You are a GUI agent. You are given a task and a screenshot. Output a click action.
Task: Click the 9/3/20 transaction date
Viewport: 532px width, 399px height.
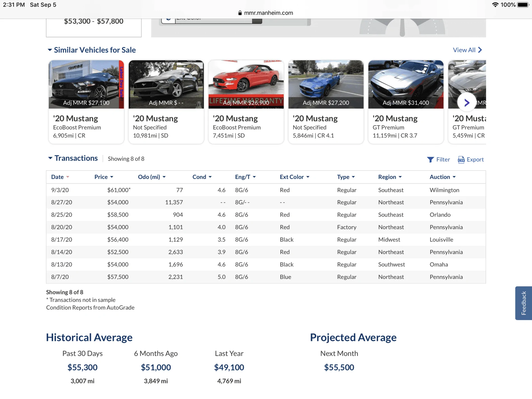point(60,190)
